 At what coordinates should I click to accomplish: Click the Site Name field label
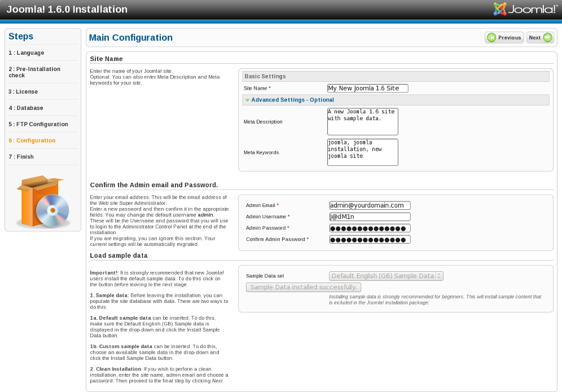256,88
